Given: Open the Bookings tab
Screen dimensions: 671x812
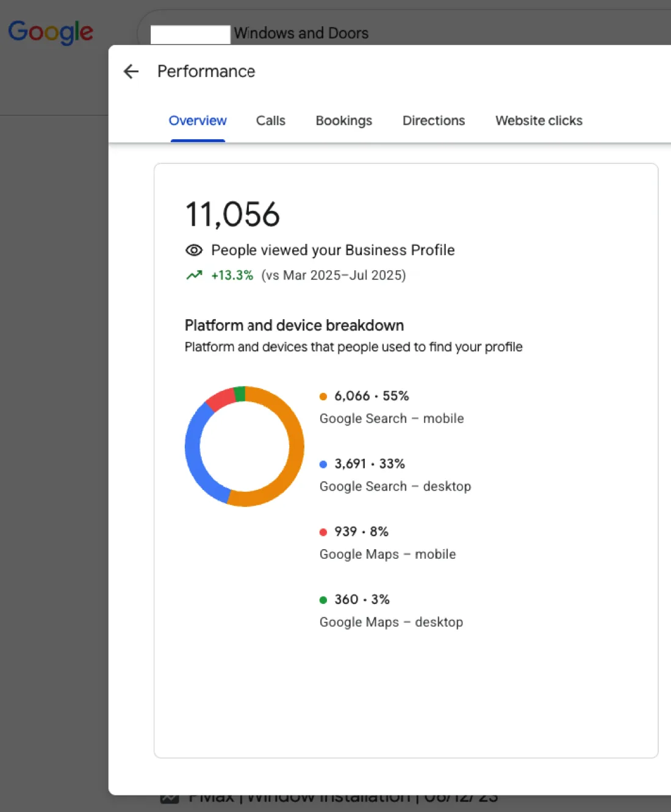Looking at the screenshot, I should point(344,121).
